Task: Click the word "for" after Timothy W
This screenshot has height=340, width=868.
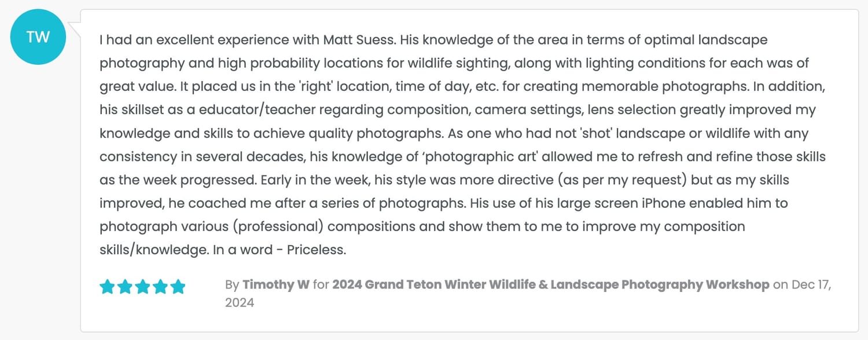Action: pos(321,284)
